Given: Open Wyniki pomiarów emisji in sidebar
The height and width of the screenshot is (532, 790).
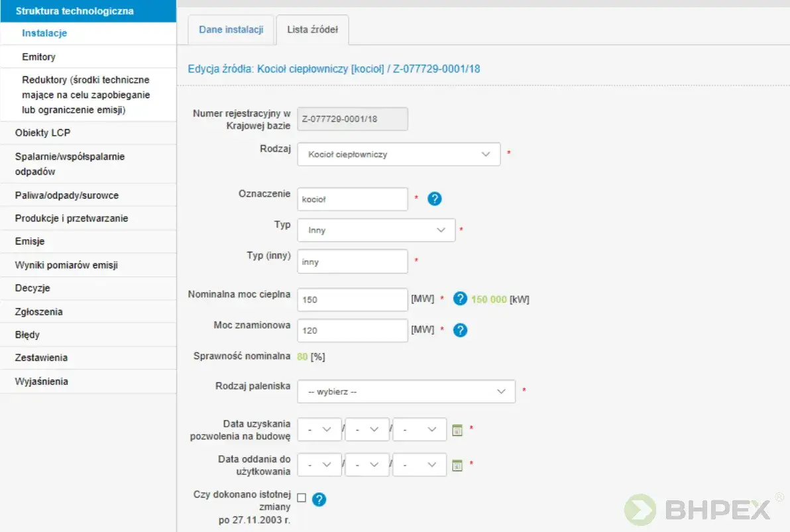Looking at the screenshot, I should [66, 265].
